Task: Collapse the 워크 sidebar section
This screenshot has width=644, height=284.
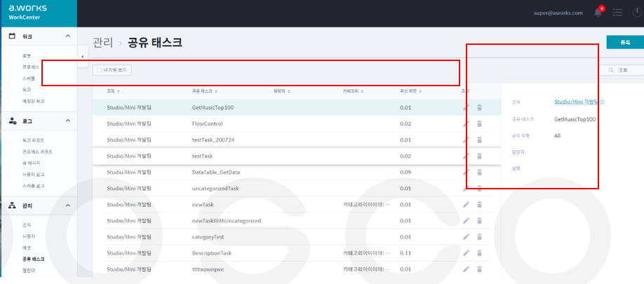Action: (68, 36)
